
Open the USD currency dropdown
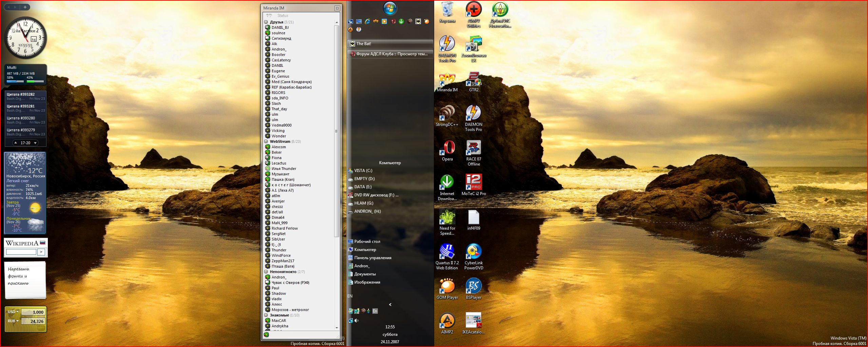point(13,312)
